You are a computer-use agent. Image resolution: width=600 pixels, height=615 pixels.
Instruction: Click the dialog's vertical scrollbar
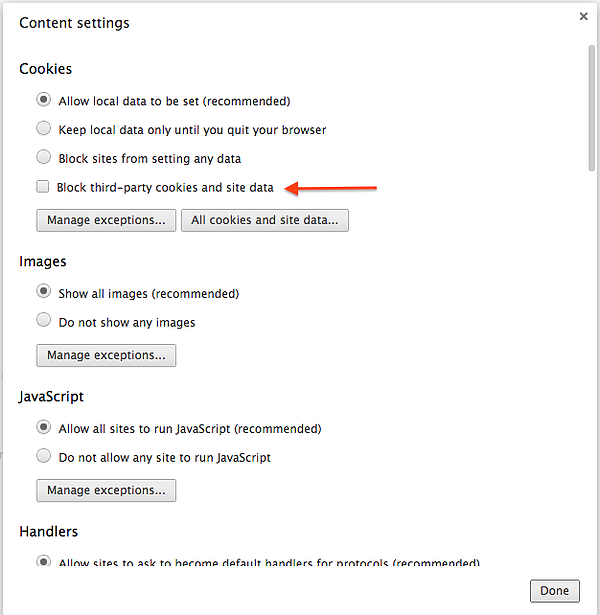click(x=593, y=110)
